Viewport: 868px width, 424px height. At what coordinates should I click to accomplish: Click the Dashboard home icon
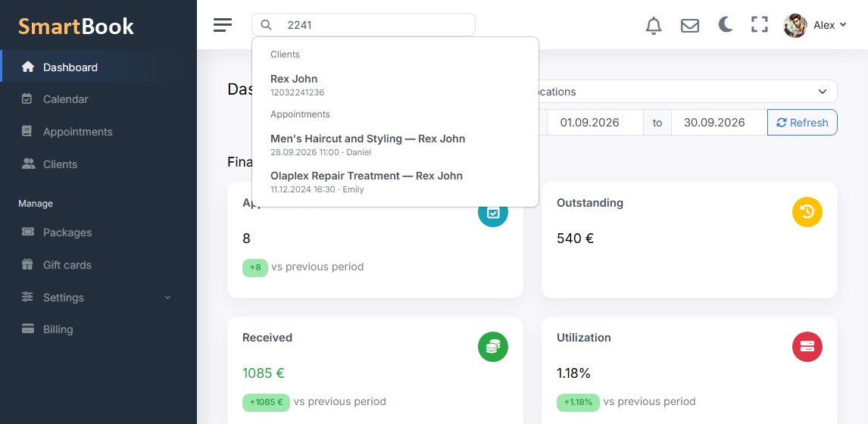28,67
